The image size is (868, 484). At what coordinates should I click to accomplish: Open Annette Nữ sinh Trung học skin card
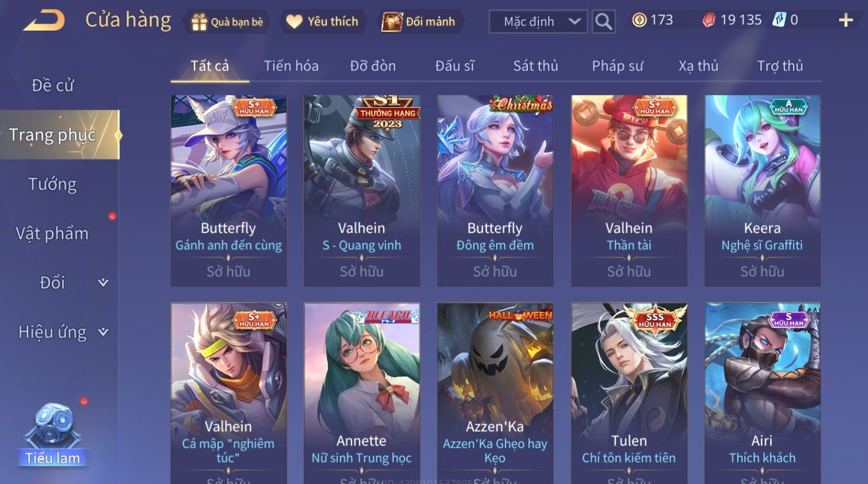(x=362, y=393)
